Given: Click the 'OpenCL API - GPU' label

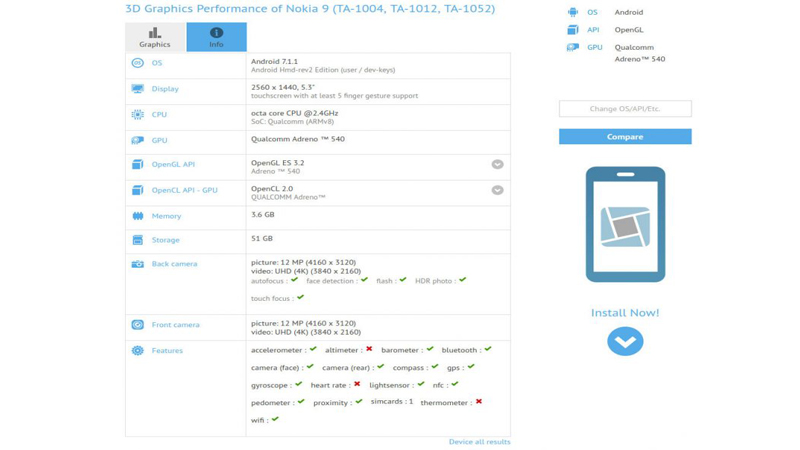Looking at the screenshot, I should click(184, 190).
